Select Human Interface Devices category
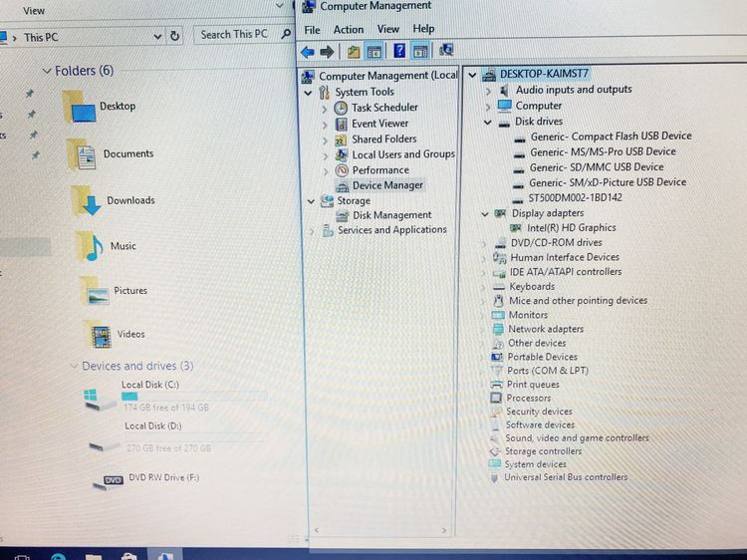Image resolution: width=747 pixels, height=560 pixels. tap(565, 257)
